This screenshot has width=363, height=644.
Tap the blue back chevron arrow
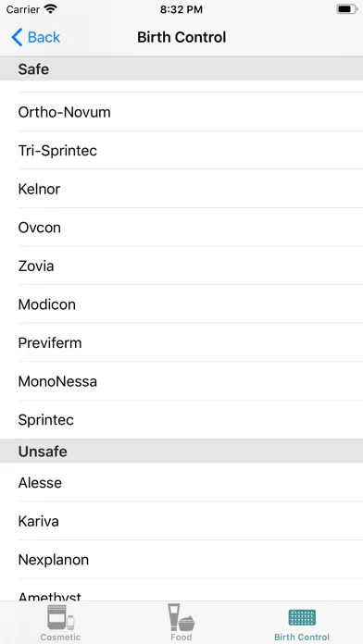click(x=17, y=37)
